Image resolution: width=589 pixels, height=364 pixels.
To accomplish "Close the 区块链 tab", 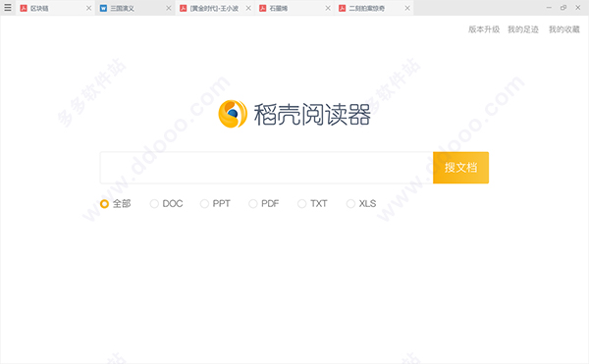I will [88, 8].
